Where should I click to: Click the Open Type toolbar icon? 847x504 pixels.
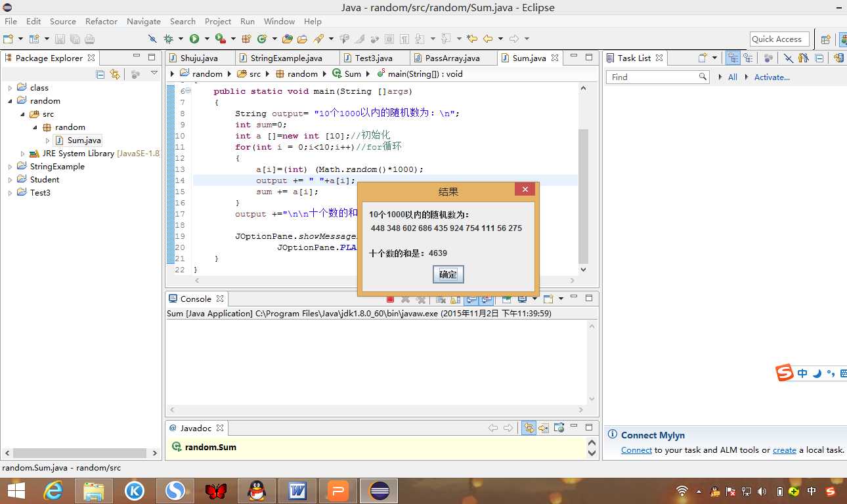288,39
